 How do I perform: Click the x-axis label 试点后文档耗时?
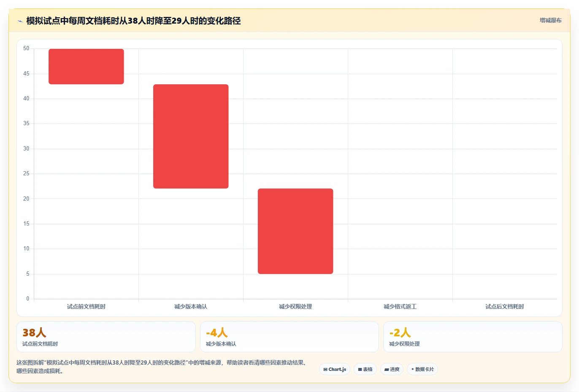[505, 306]
